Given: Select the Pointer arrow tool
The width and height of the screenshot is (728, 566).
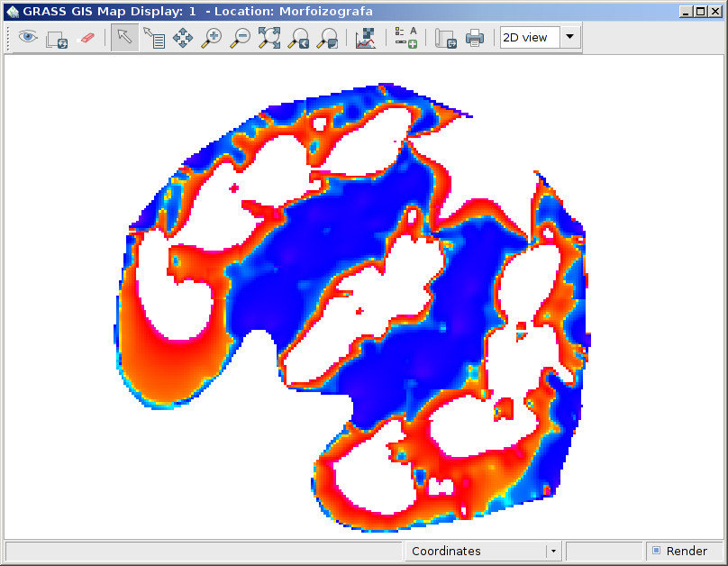Looking at the screenshot, I should 124,37.
